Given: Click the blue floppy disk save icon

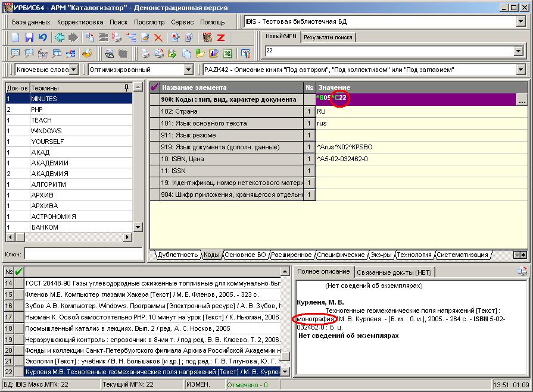Looking at the screenshot, I should click(29, 37).
